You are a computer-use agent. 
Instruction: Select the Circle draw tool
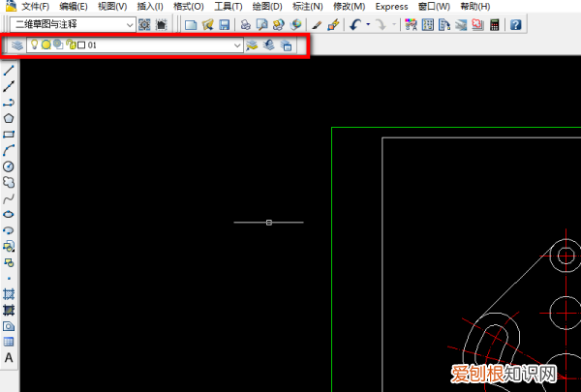pos(9,166)
